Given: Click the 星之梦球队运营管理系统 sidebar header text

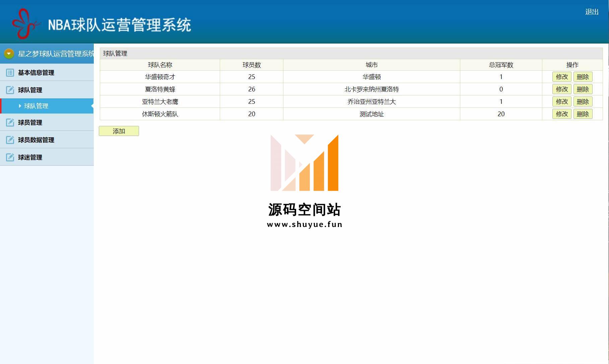Looking at the screenshot, I should click(56, 54).
